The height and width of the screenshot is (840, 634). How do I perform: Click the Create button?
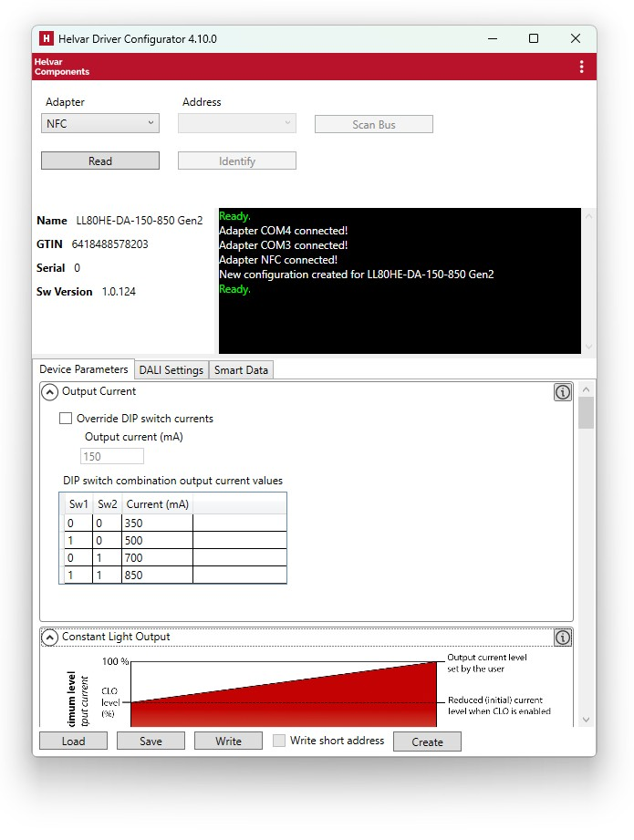[427, 742]
